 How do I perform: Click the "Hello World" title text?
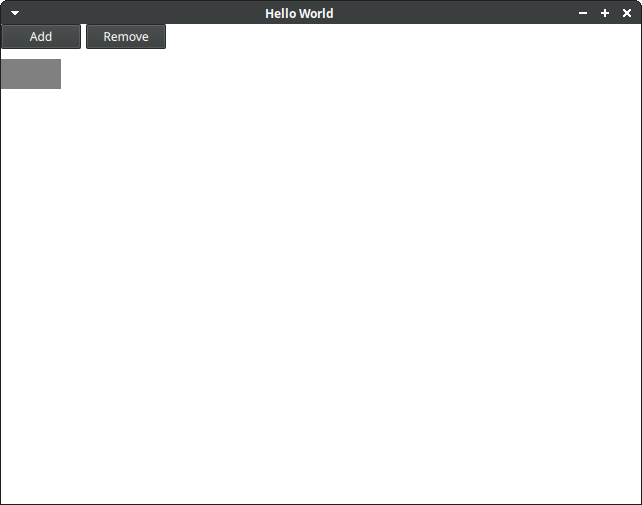299,13
